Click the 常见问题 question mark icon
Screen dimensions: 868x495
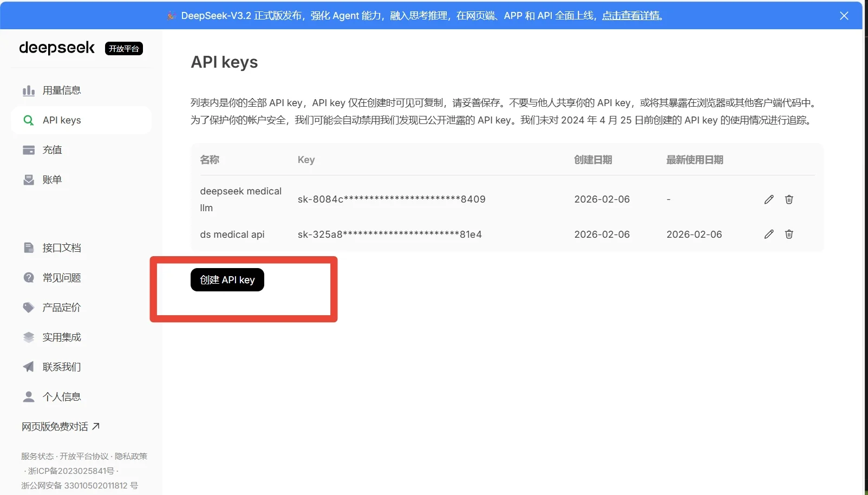(x=28, y=277)
